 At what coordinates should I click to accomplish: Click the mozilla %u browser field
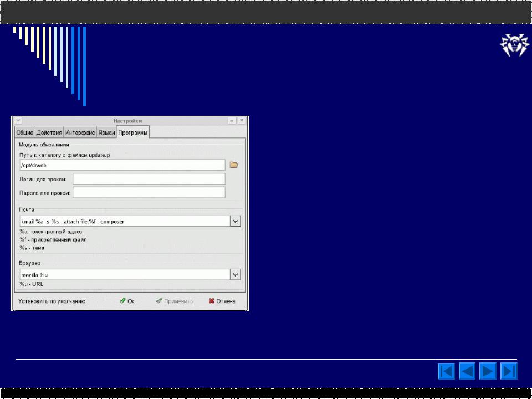point(125,274)
